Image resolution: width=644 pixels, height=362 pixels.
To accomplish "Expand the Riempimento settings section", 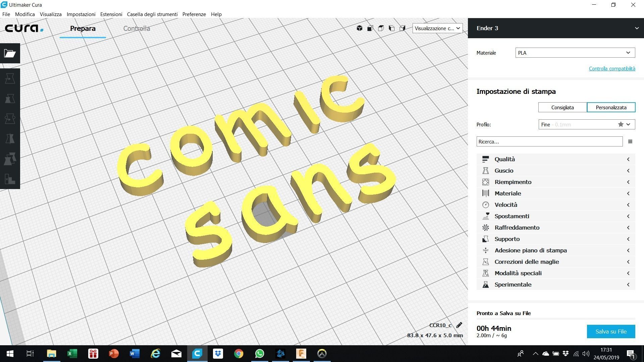I will (556, 182).
